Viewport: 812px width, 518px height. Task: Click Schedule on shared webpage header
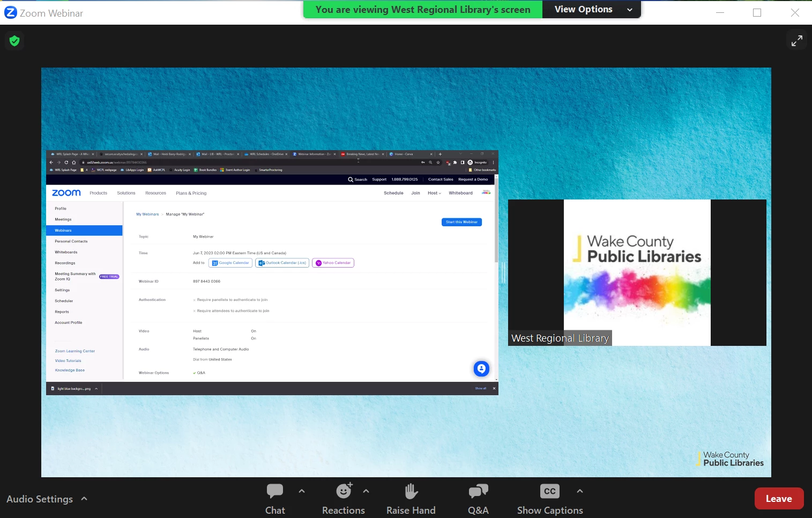tap(393, 193)
